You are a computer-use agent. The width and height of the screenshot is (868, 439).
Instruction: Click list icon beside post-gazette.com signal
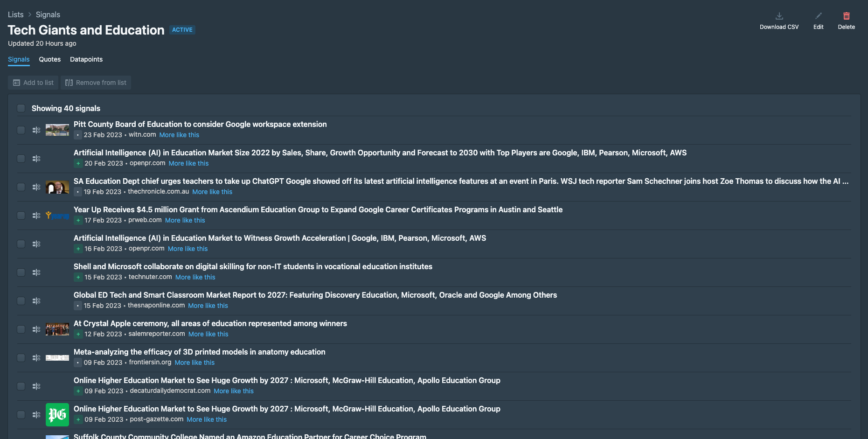36,415
